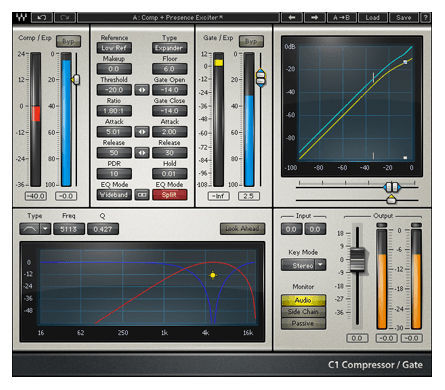445x390 pixels.
Task: Toggle the Comp / Exp Byp bypass
Action: 68,42
